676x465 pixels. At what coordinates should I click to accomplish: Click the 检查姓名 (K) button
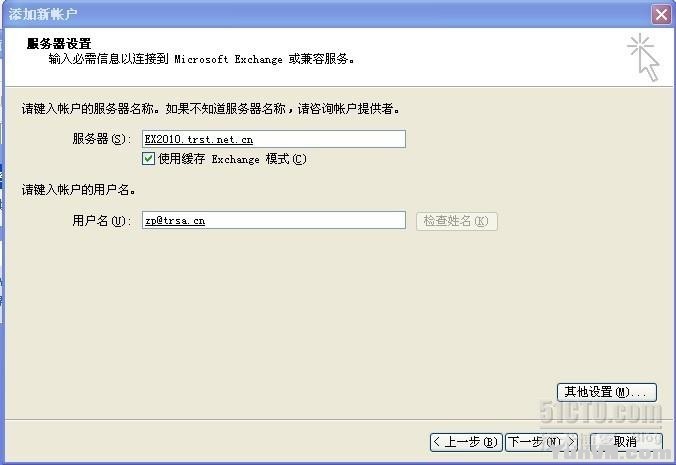pyautogui.click(x=457, y=221)
